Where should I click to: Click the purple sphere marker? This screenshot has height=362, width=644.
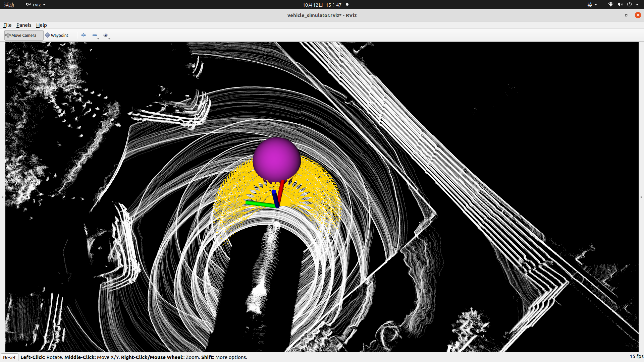click(276, 160)
